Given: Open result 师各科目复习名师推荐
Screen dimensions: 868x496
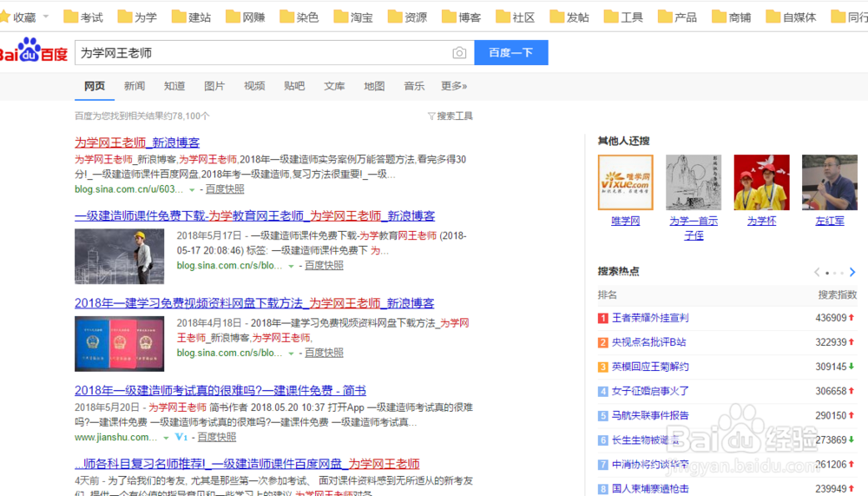Looking at the screenshot, I should [x=247, y=464].
